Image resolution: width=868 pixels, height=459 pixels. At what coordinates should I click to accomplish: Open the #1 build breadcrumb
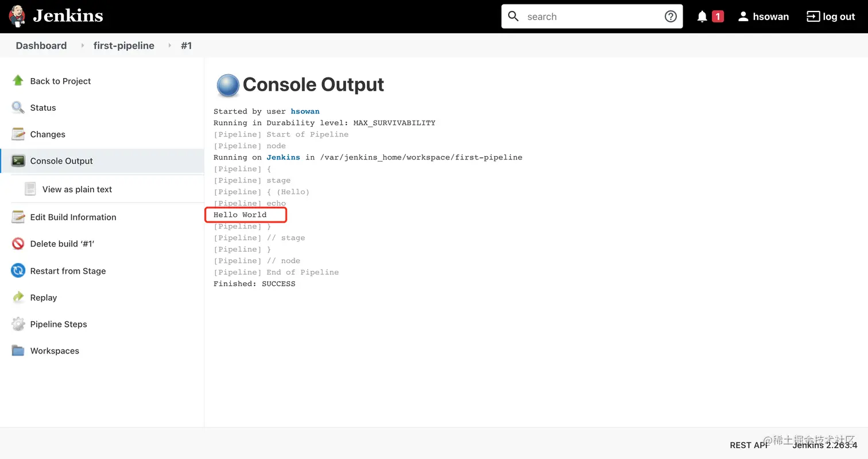coord(186,45)
